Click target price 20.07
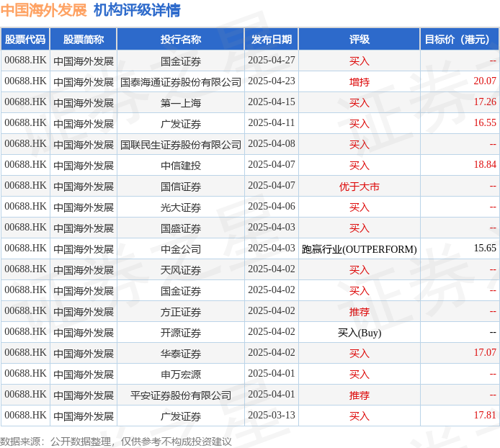 [x=485, y=81]
